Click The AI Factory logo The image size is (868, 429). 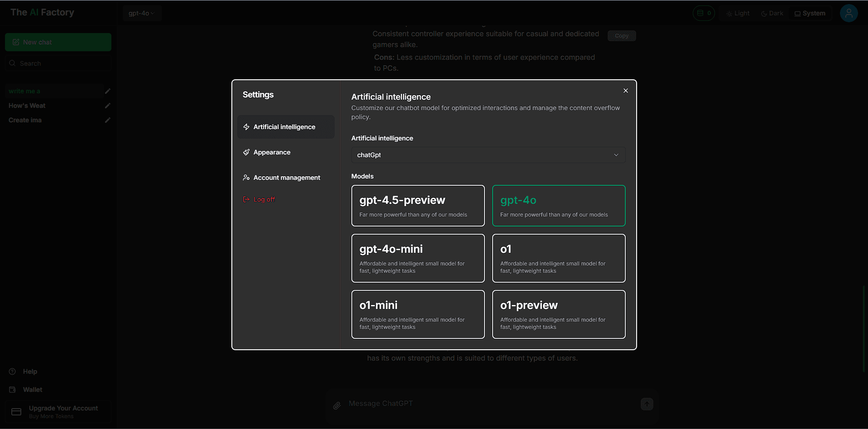42,12
